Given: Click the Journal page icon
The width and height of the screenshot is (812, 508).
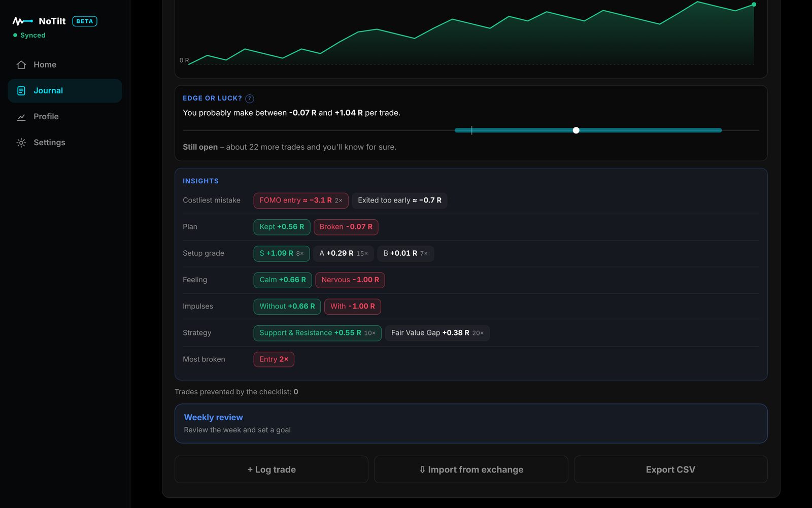Looking at the screenshot, I should pyautogui.click(x=21, y=91).
